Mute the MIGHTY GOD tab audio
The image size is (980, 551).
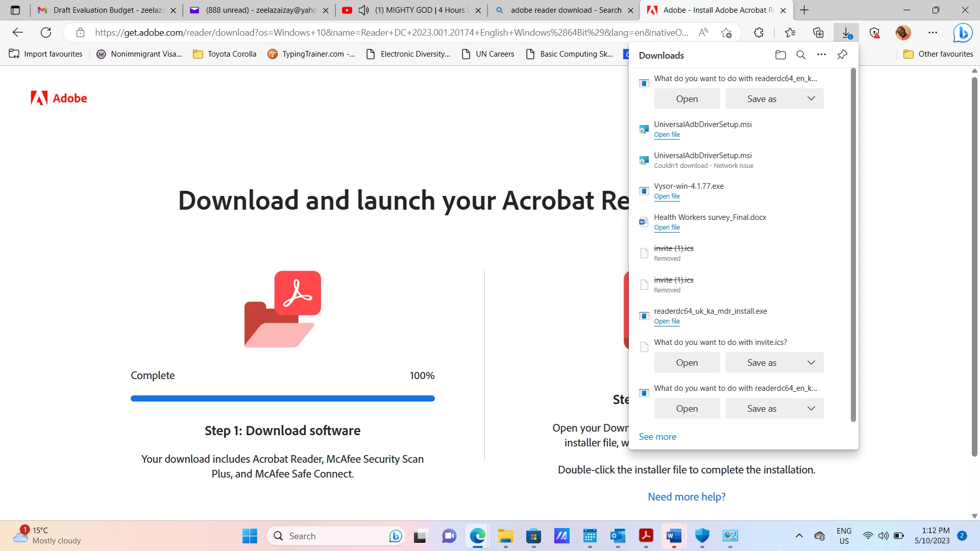pos(363,10)
